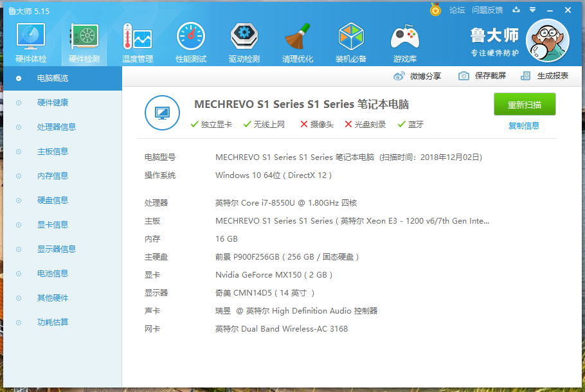
Task: Open 问题反馈 feedback link
Action: [487, 10]
